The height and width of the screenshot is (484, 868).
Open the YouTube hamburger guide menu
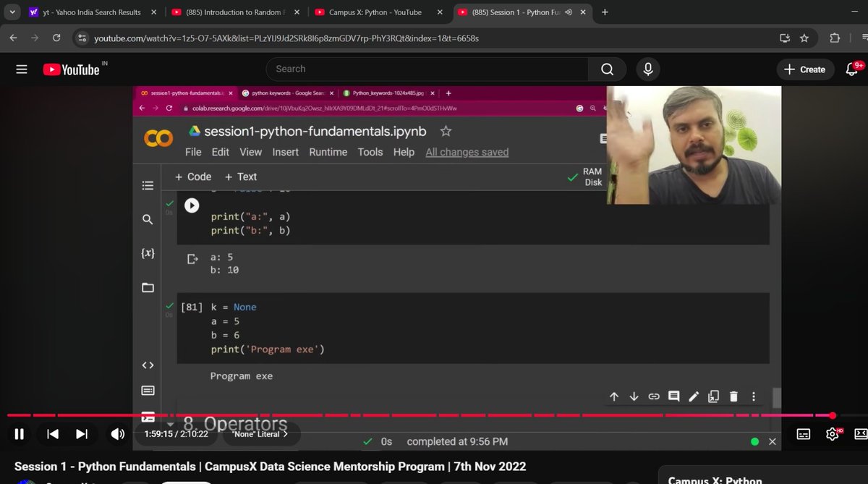pyautogui.click(x=22, y=69)
